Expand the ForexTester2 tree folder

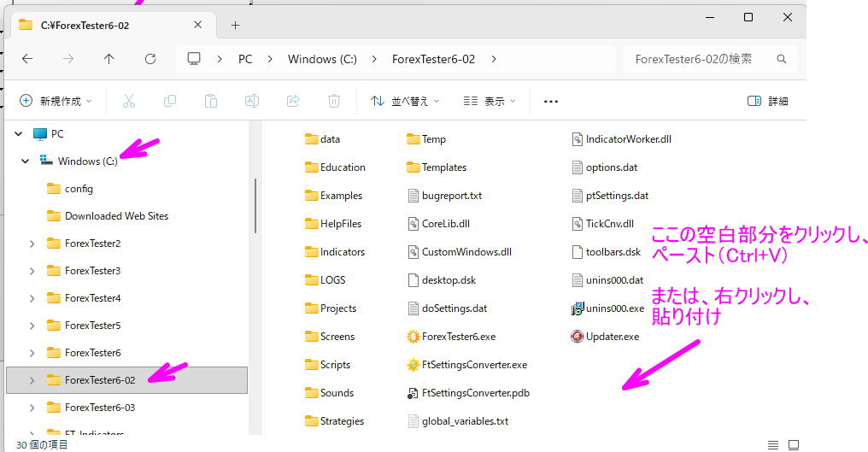coord(32,244)
